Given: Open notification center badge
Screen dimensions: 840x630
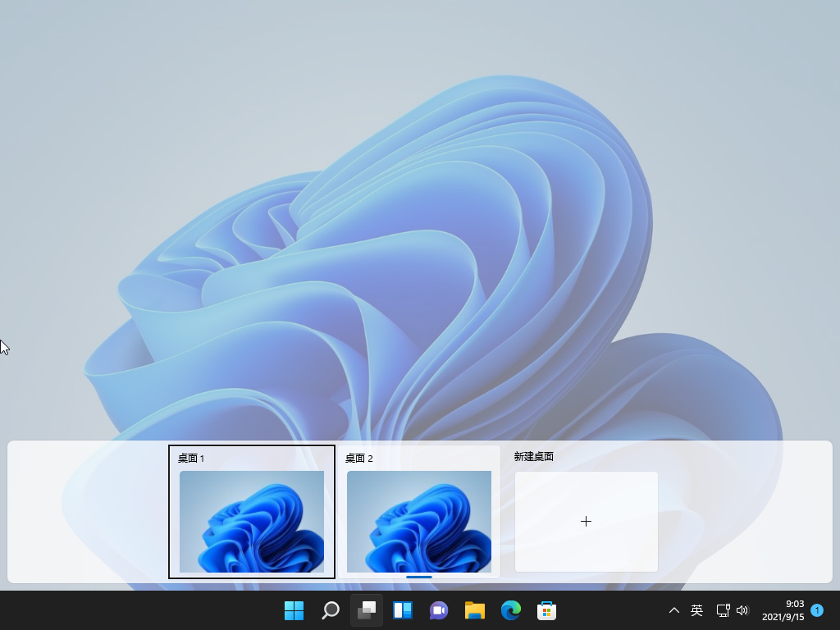Looking at the screenshot, I should pyautogui.click(x=817, y=610).
